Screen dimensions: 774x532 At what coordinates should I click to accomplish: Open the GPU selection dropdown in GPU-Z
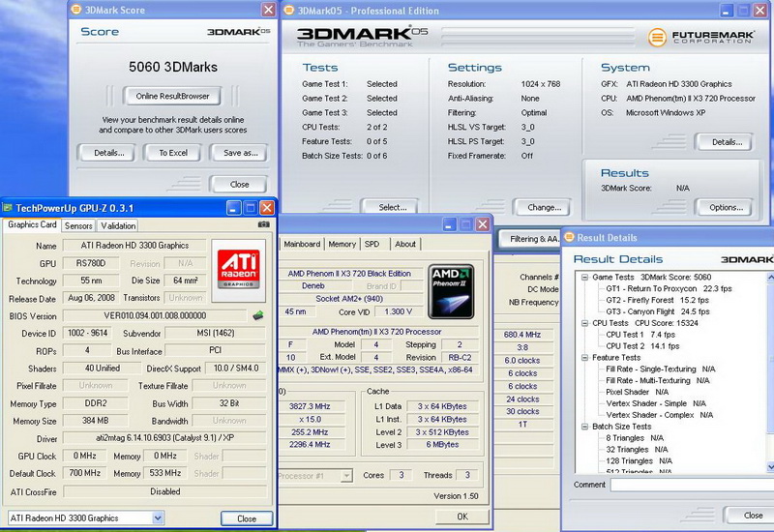[x=158, y=518]
